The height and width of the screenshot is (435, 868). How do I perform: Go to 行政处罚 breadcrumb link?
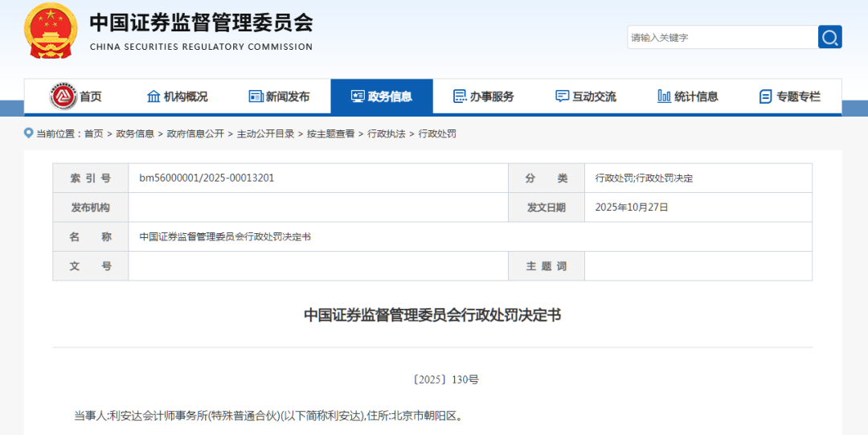[x=437, y=133]
